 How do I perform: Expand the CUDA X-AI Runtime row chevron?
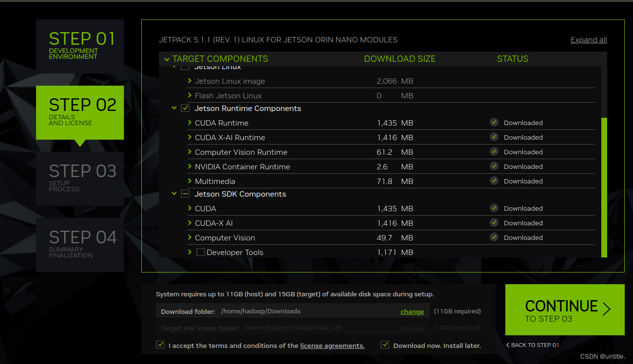(x=190, y=137)
